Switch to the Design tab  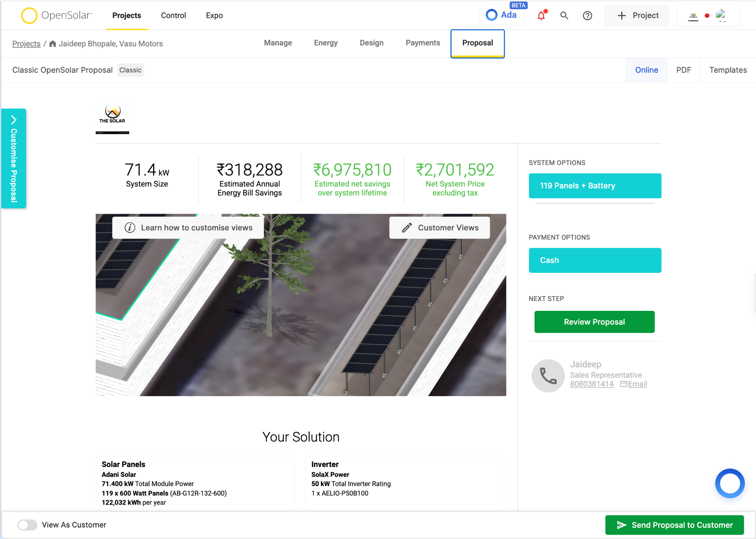point(372,43)
